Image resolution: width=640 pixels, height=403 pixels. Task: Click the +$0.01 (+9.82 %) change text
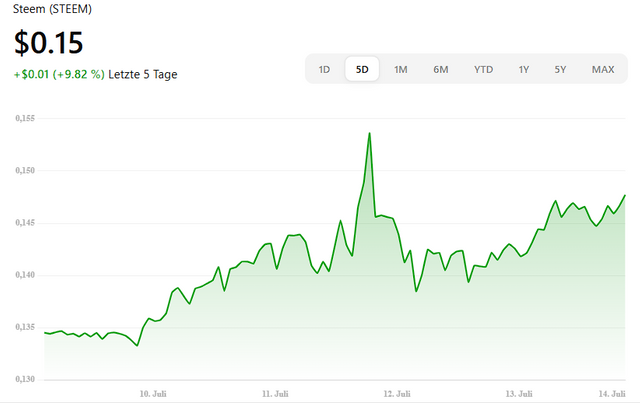click(59, 74)
